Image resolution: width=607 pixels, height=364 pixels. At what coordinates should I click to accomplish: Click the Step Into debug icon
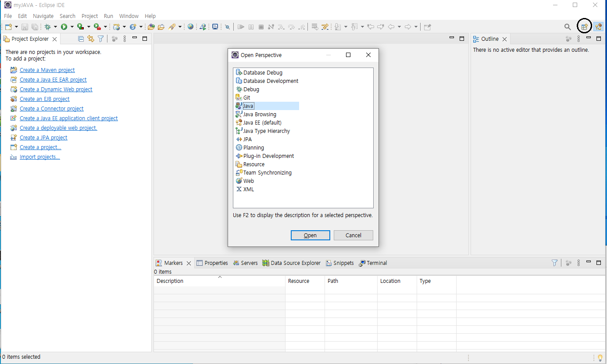tap(281, 27)
